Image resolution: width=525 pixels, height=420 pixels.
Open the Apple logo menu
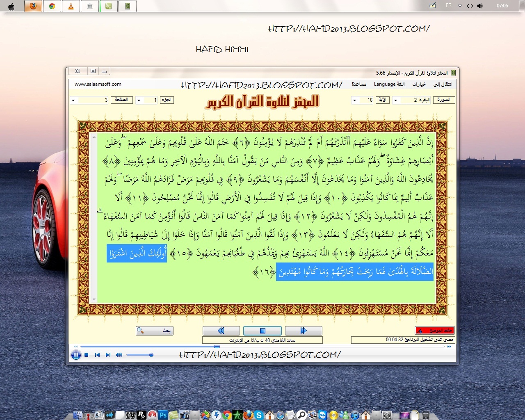tap(11, 6)
